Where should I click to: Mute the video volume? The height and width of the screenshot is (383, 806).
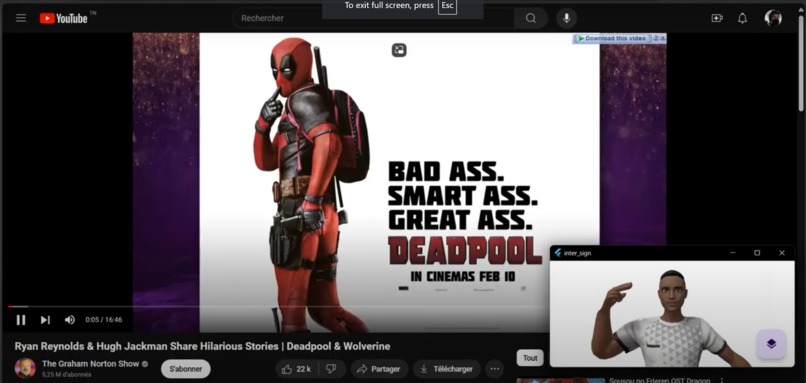(70, 320)
